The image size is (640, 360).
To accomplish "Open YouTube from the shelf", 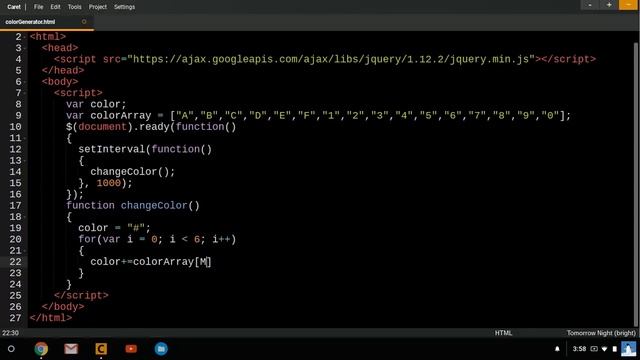I will pyautogui.click(x=131, y=349).
